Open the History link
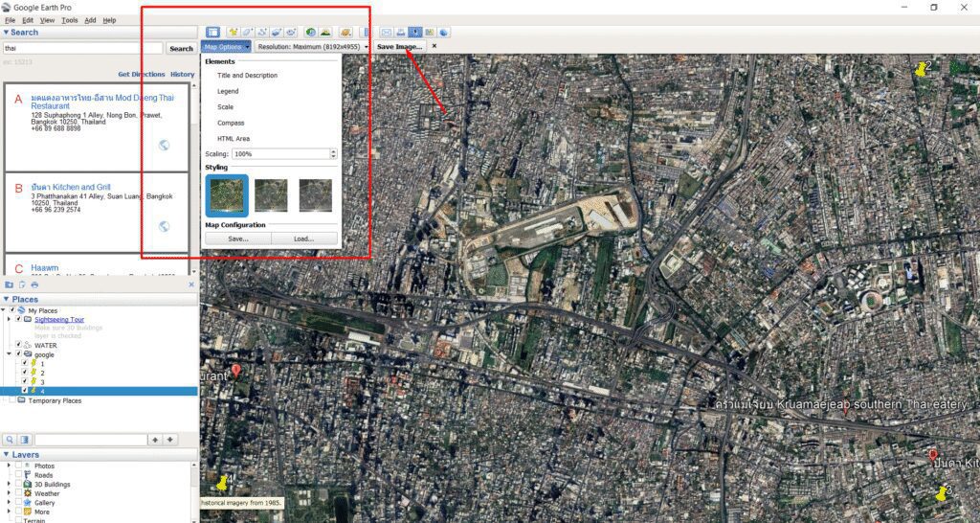 (183, 74)
